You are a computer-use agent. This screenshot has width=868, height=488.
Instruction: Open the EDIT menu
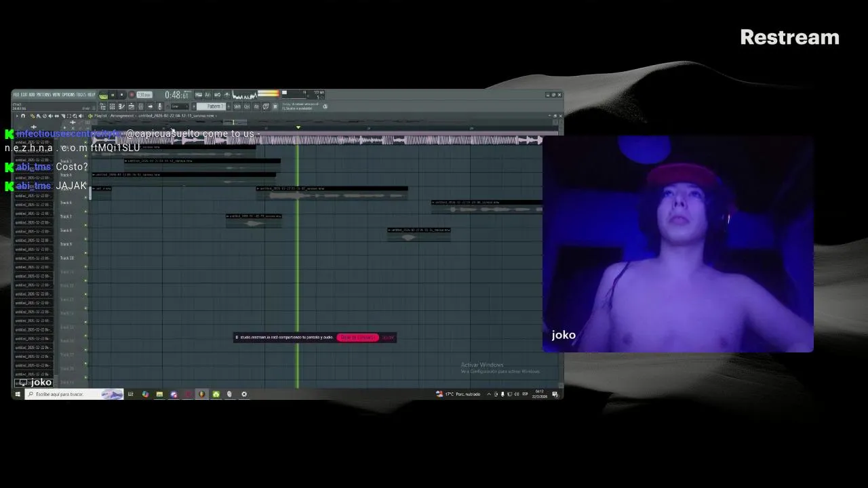(x=24, y=94)
